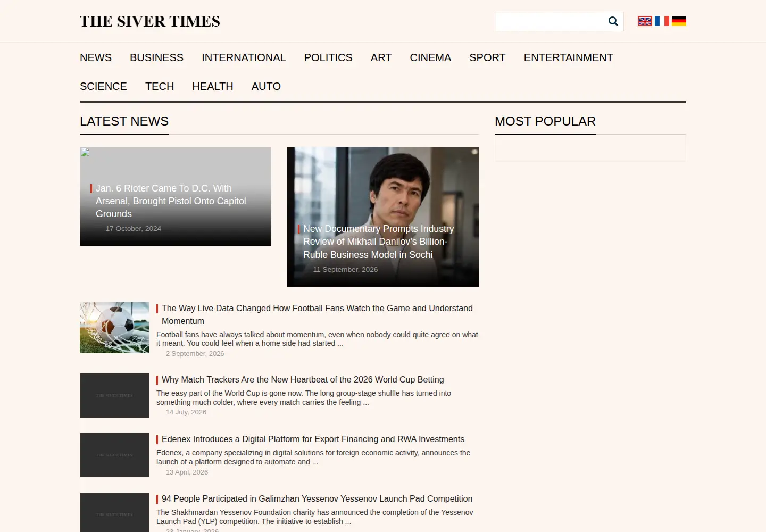Open the AUTO section

[x=266, y=86]
